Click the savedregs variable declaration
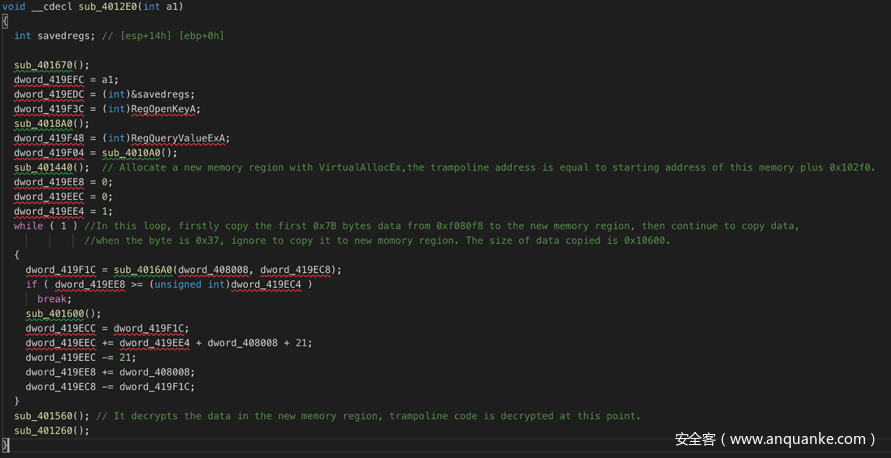This screenshot has width=891, height=458. (x=63, y=36)
